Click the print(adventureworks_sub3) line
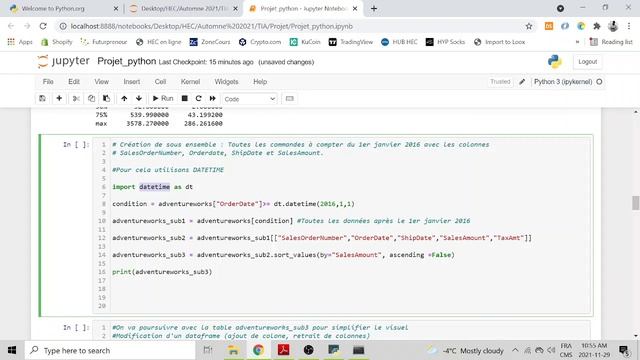640x360 pixels. pyautogui.click(x=162, y=272)
